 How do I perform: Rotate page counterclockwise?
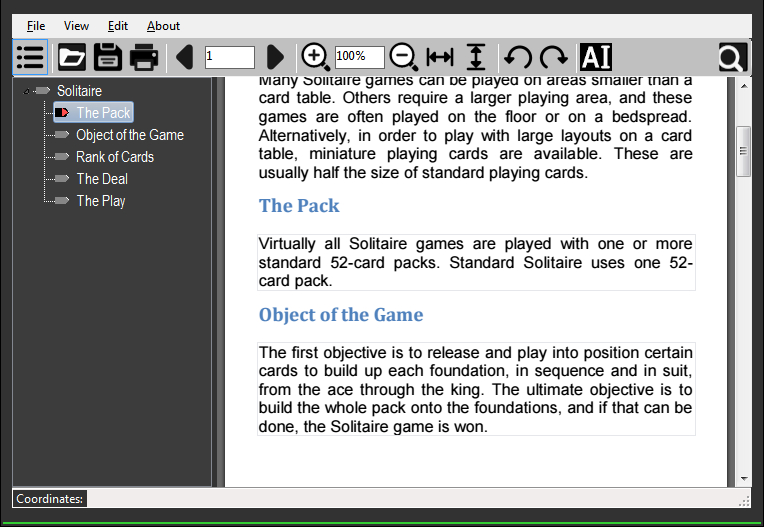tap(517, 57)
